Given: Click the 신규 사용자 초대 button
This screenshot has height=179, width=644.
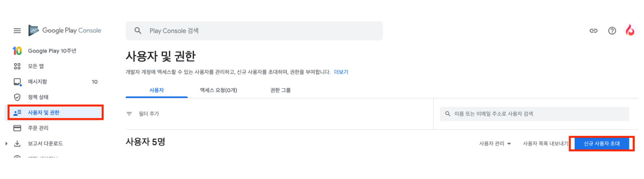Looking at the screenshot, I should click(602, 144).
